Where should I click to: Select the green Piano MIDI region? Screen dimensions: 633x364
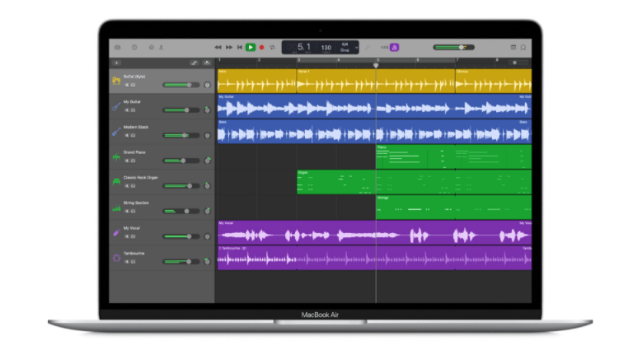coord(453,156)
